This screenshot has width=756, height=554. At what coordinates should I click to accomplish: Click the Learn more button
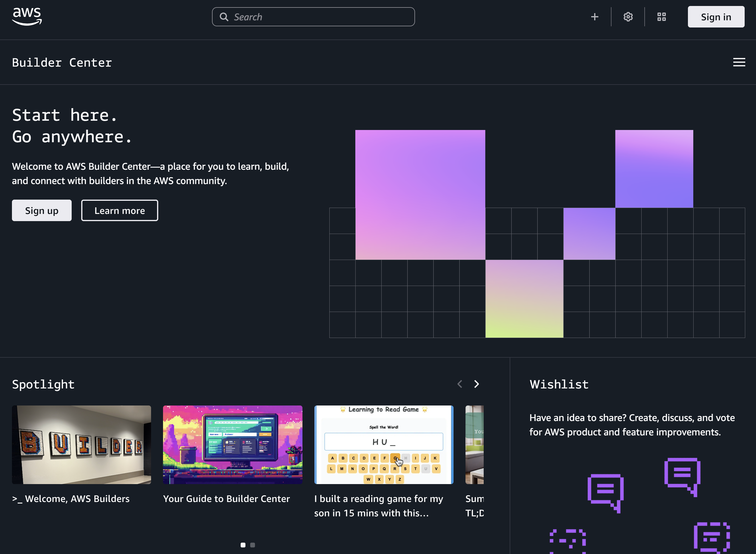click(120, 211)
